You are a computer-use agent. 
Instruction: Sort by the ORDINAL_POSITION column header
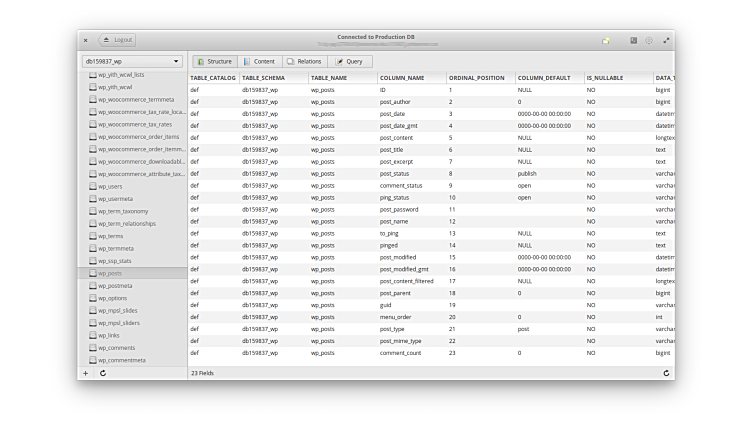(476, 77)
